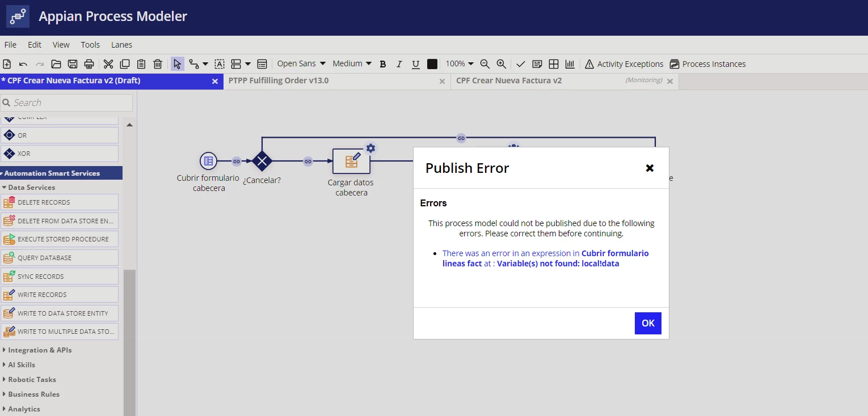The image size is (868, 416).
Task: Open the Medium font size dropdown
Action: click(352, 63)
